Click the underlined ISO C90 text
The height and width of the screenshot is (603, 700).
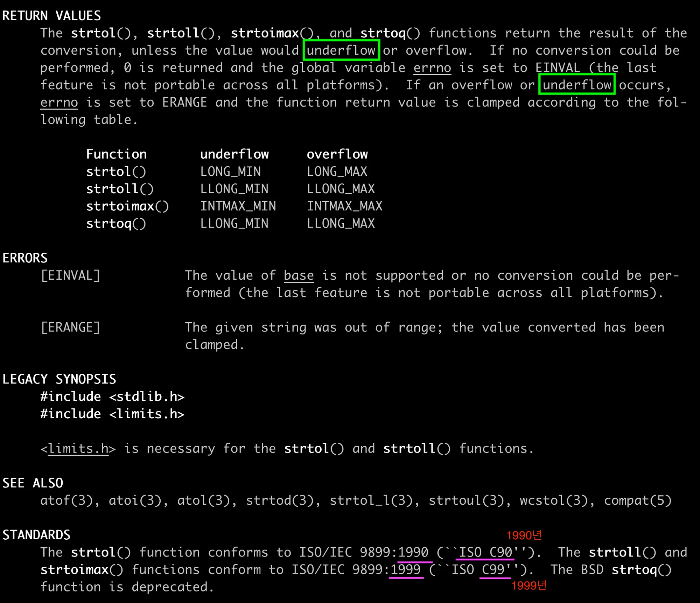click(485, 552)
